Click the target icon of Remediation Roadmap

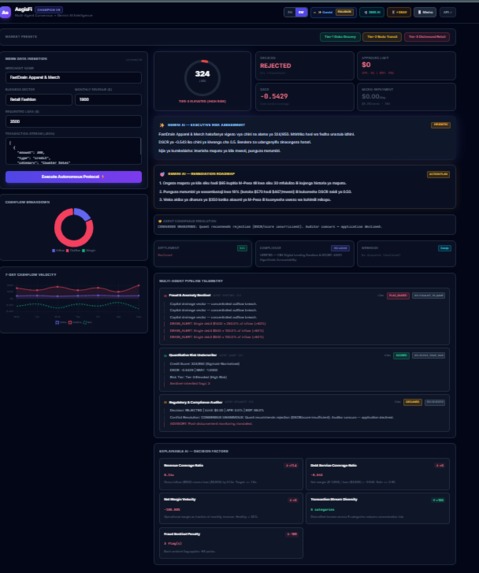[162, 174]
